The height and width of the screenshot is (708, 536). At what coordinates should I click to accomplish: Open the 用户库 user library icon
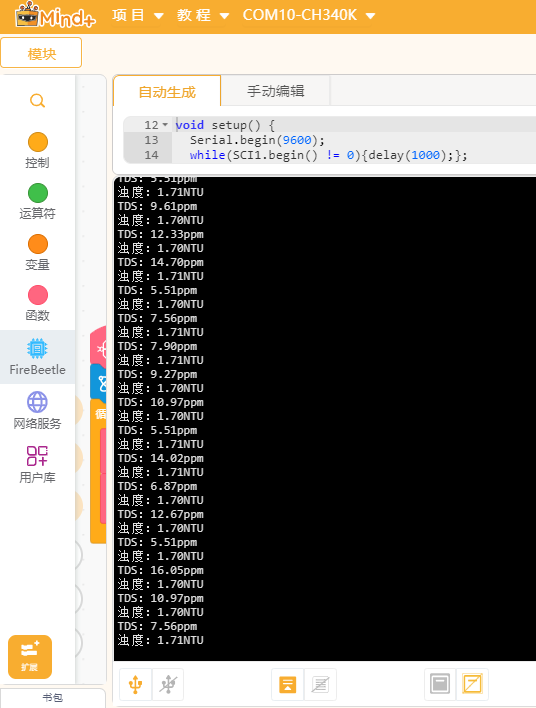tap(37, 464)
